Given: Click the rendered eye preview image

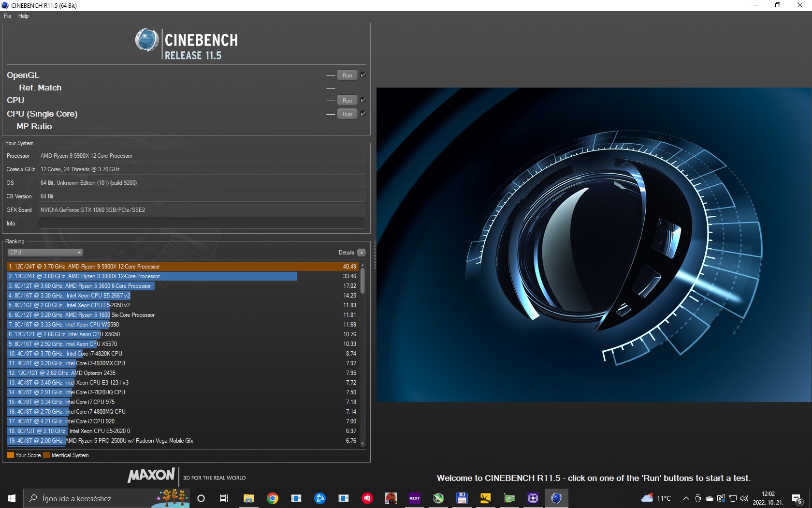Looking at the screenshot, I should [594, 245].
